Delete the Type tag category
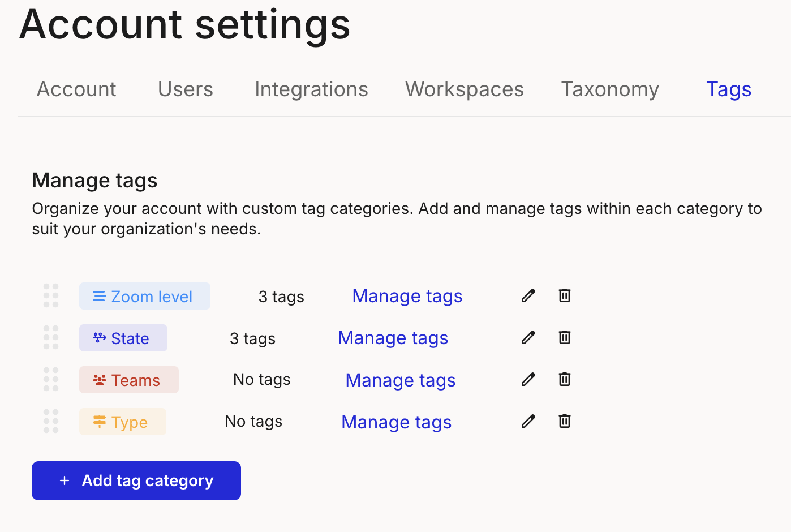Screen dimensions: 791x532 tap(564, 421)
